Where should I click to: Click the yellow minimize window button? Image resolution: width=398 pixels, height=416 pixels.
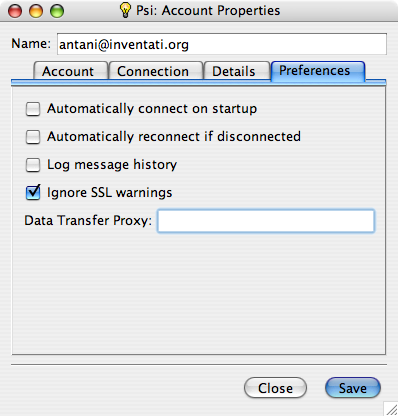[x=36, y=11]
